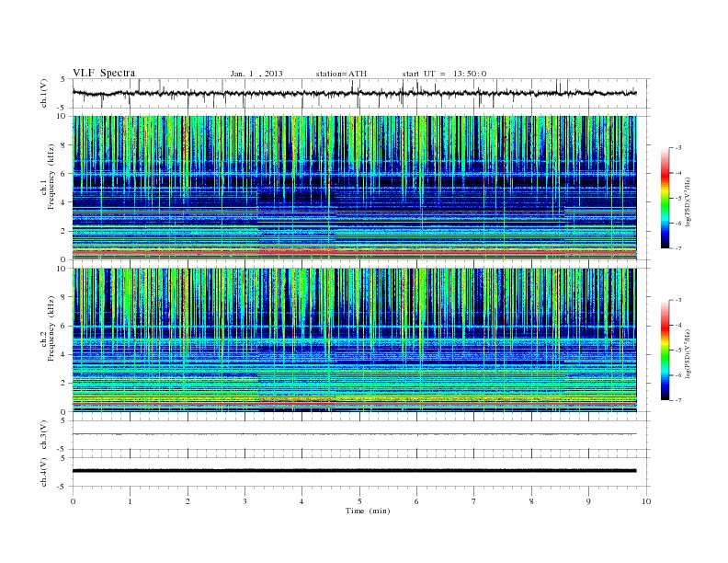Screen dimensions: 728x563
Task: Click the '8' kHz tick on ch.1 spectrogram axis
Action: 63,145
